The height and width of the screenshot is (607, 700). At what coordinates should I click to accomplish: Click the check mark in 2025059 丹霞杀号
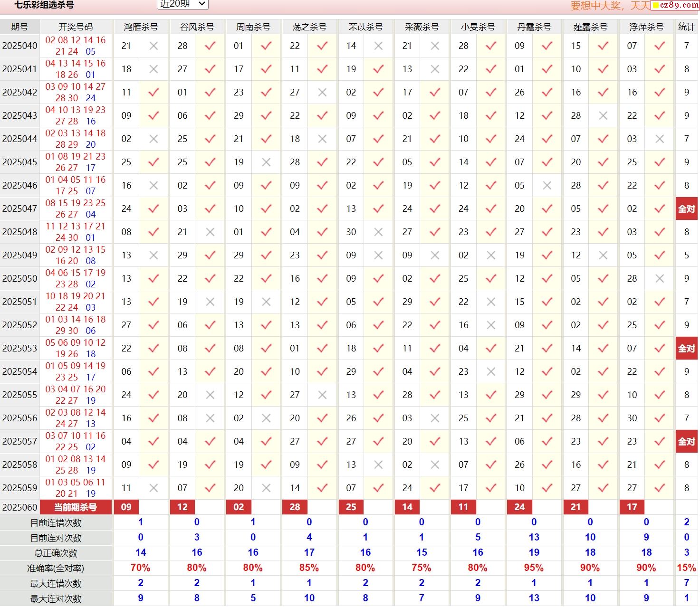pos(547,488)
